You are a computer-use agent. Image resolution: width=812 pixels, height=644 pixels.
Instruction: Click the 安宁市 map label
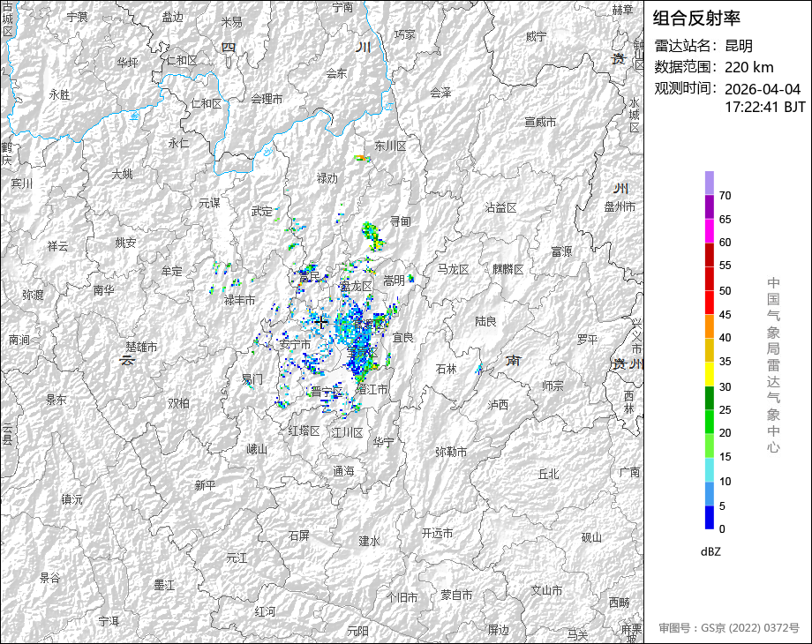[x=295, y=344]
